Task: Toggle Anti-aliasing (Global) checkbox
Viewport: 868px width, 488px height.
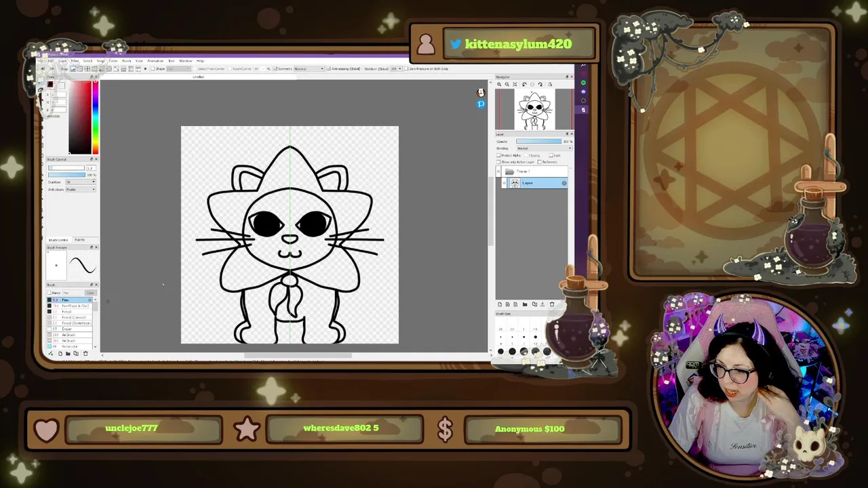Action: [328, 68]
